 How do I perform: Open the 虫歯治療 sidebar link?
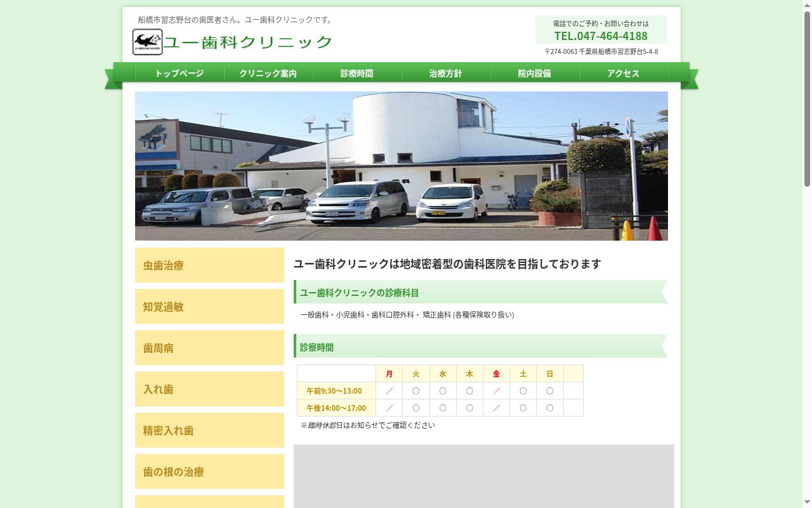[x=209, y=265]
